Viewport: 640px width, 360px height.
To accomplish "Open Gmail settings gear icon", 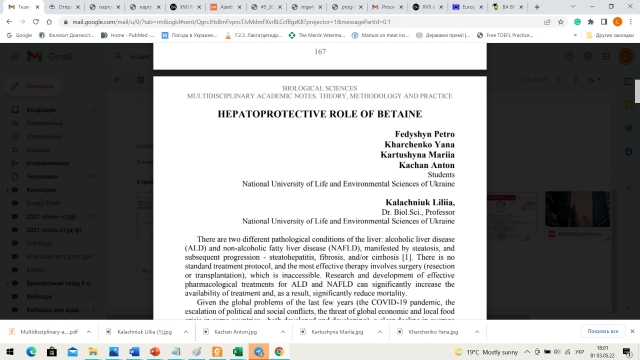I will pyautogui.click(x=587, y=56).
